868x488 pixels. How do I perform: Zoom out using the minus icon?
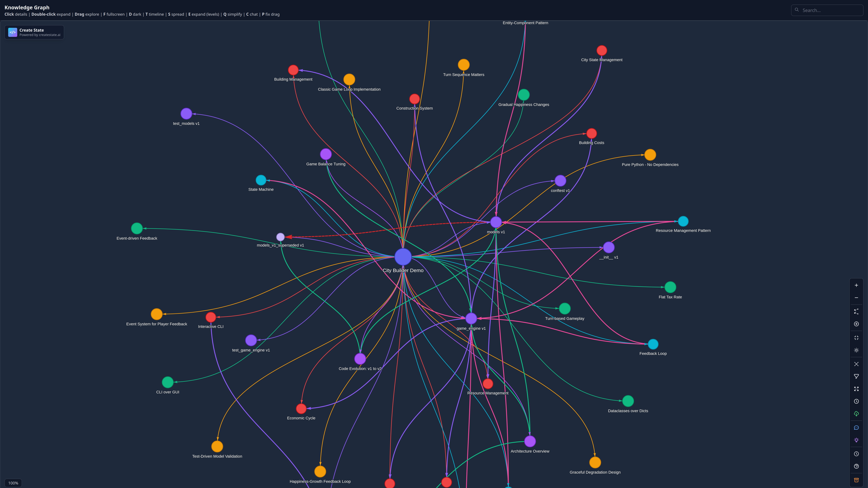coord(856,298)
